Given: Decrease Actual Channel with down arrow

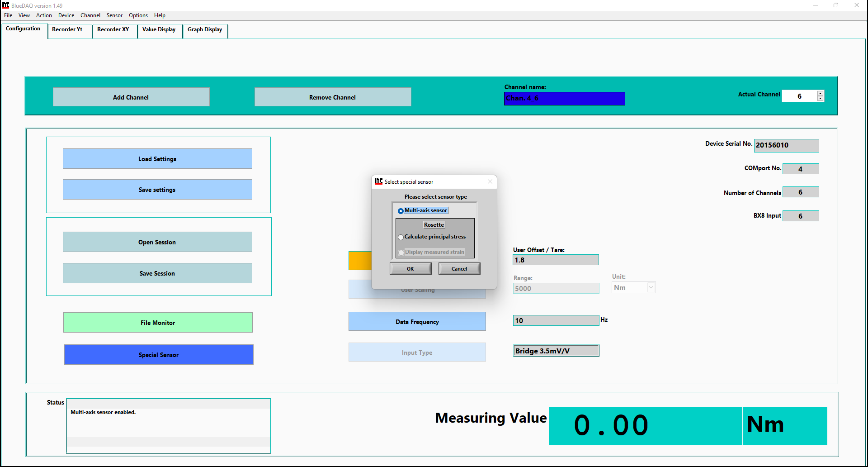Looking at the screenshot, I should click(x=820, y=99).
